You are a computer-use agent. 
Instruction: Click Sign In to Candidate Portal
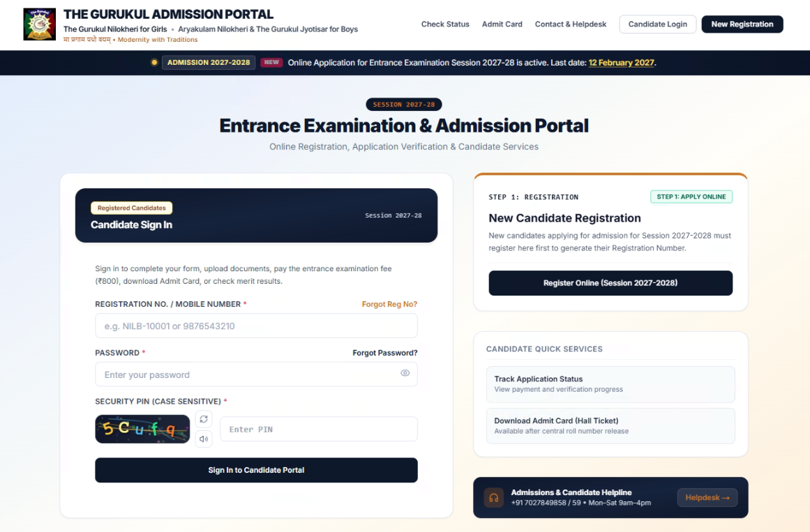[x=256, y=470]
